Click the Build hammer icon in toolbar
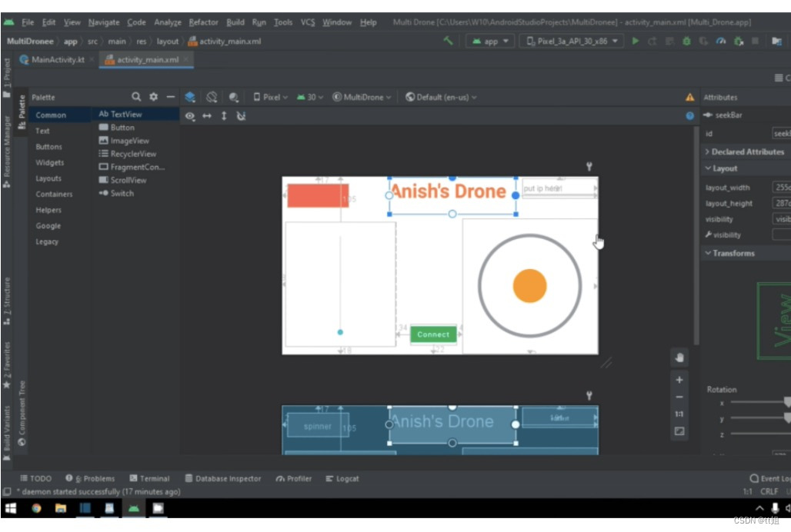This screenshot has height=532, width=791. coord(449,41)
